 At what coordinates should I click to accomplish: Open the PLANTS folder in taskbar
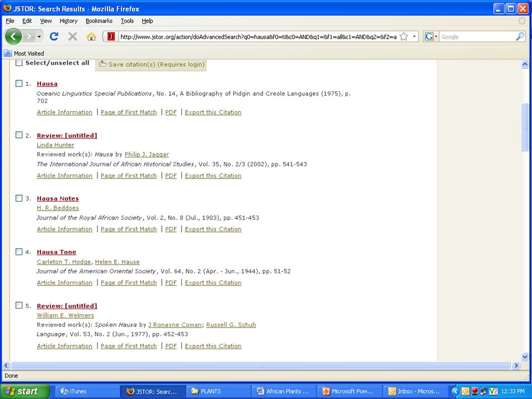tap(218, 391)
